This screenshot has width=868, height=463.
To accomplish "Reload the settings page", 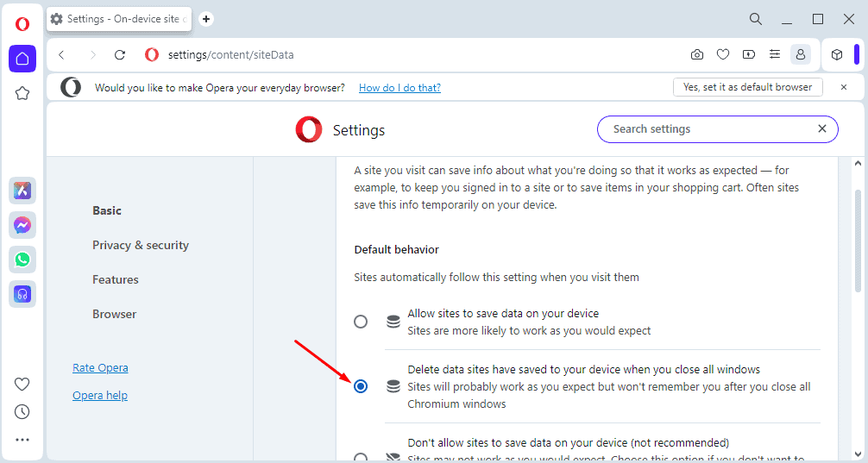I will pyautogui.click(x=120, y=55).
